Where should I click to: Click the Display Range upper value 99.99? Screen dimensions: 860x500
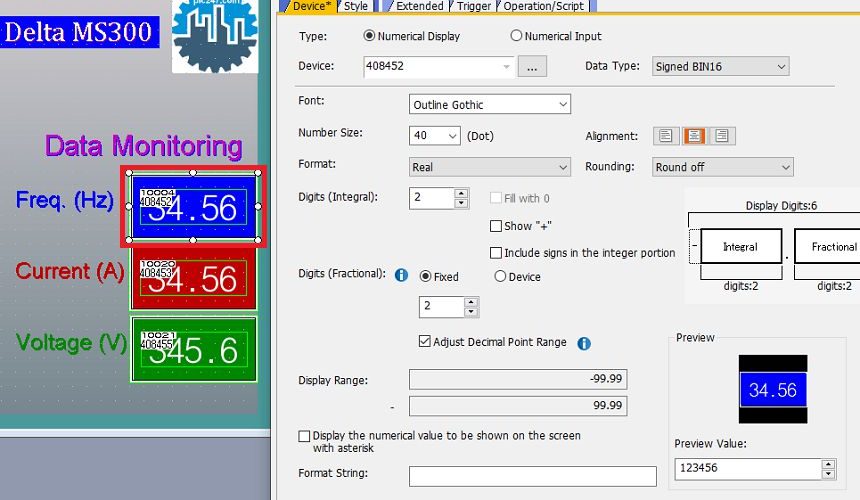518,406
